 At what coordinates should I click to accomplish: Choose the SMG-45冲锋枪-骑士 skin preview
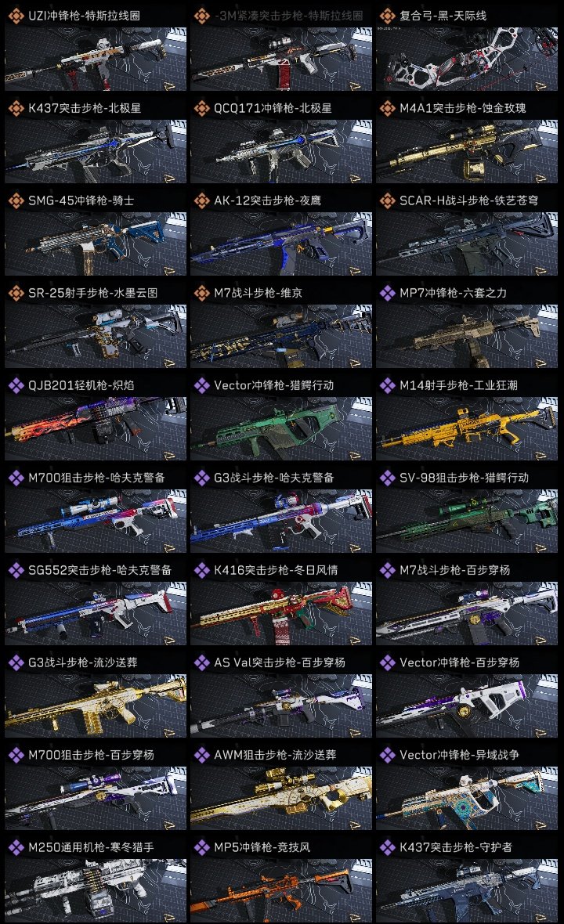coord(96,244)
